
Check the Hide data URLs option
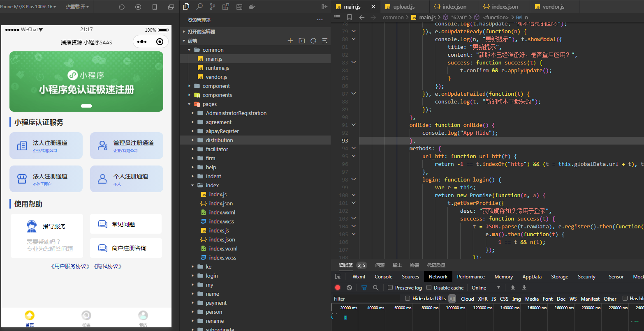point(408,299)
